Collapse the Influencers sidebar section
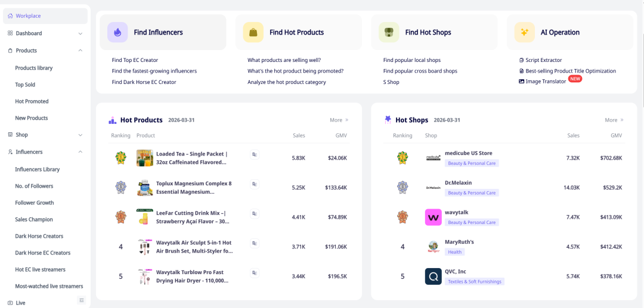Screen dimensions: 644x308 80,152
